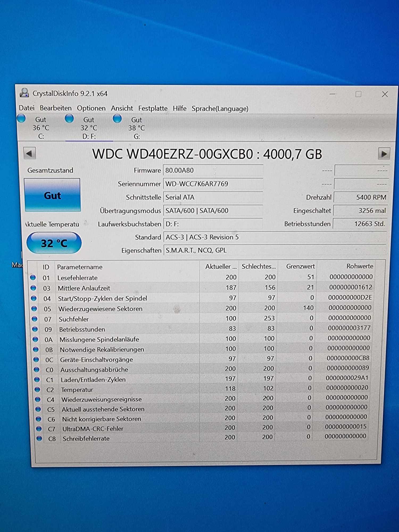Select the Mittlere Anlaufzeit parameter name
The image size is (399, 532).
(84, 288)
